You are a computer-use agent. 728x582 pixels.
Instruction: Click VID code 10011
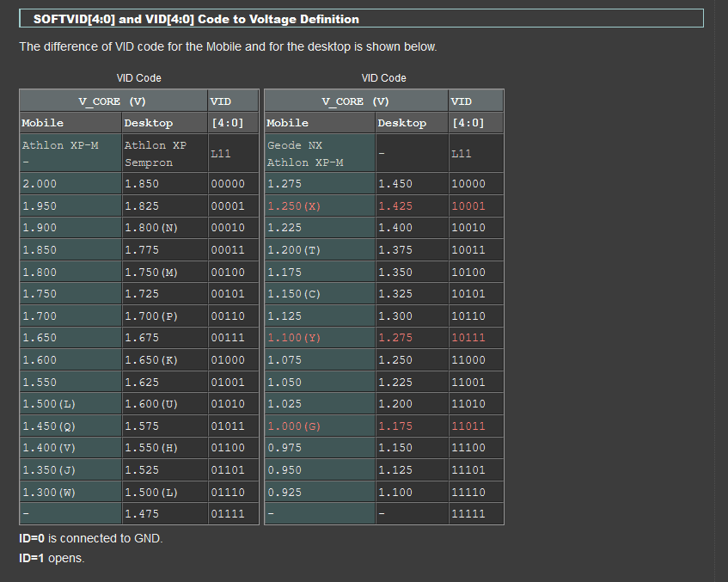tap(468, 250)
